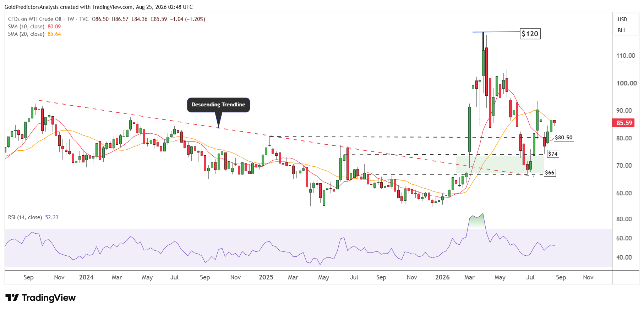Click the 2024 label on the time axis
This screenshot has height=311, width=644.
tap(86, 277)
